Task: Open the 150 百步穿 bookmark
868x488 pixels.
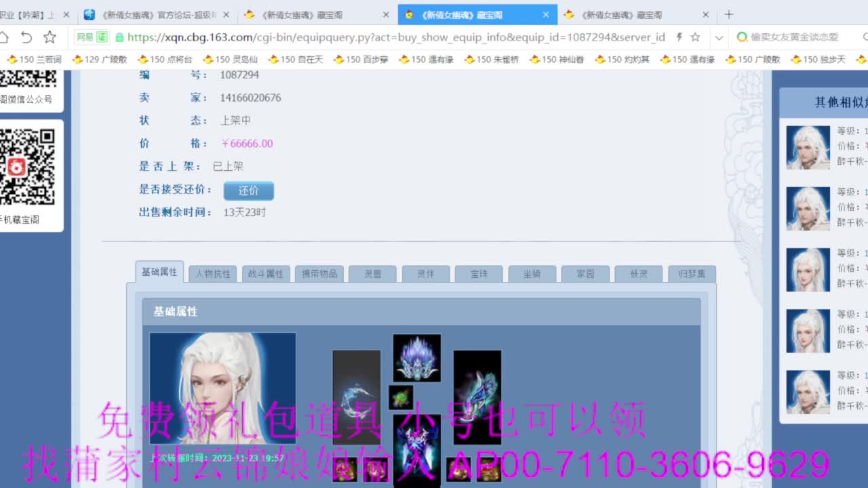Action: pos(360,60)
